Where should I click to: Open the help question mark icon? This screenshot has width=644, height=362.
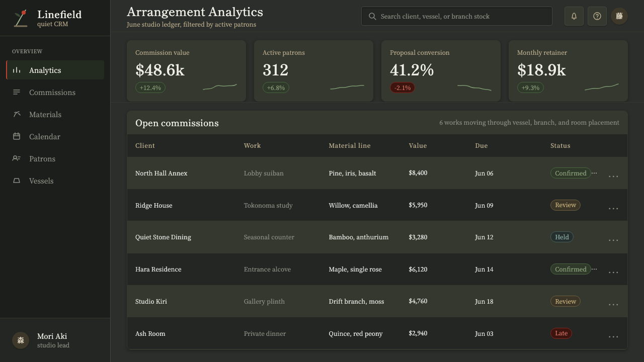coord(597,16)
